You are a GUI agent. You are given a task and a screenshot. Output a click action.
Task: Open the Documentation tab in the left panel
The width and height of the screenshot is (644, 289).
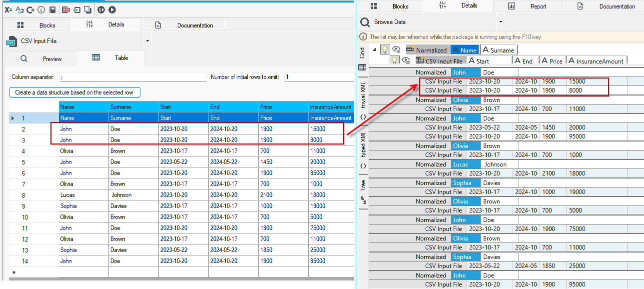(184, 25)
